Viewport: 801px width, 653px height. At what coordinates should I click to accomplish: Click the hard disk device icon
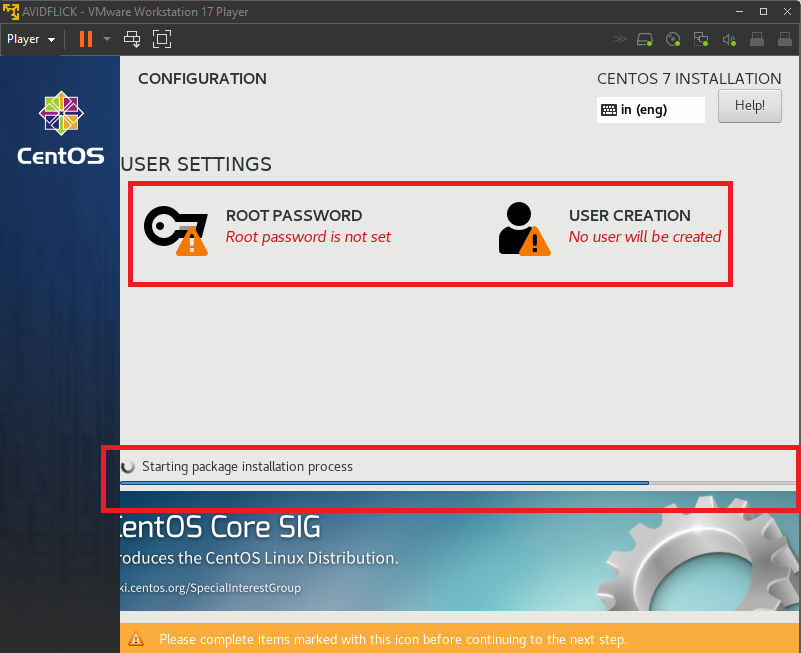point(646,40)
